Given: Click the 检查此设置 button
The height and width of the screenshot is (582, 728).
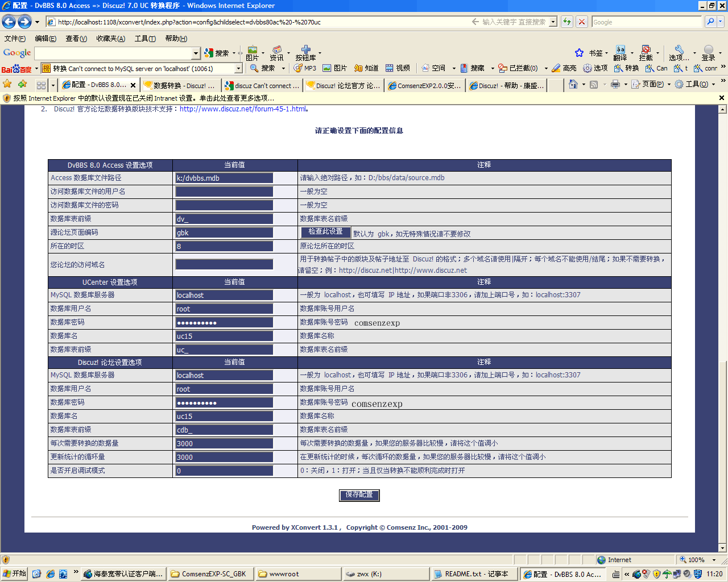Looking at the screenshot, I should [x=325, y=232].
